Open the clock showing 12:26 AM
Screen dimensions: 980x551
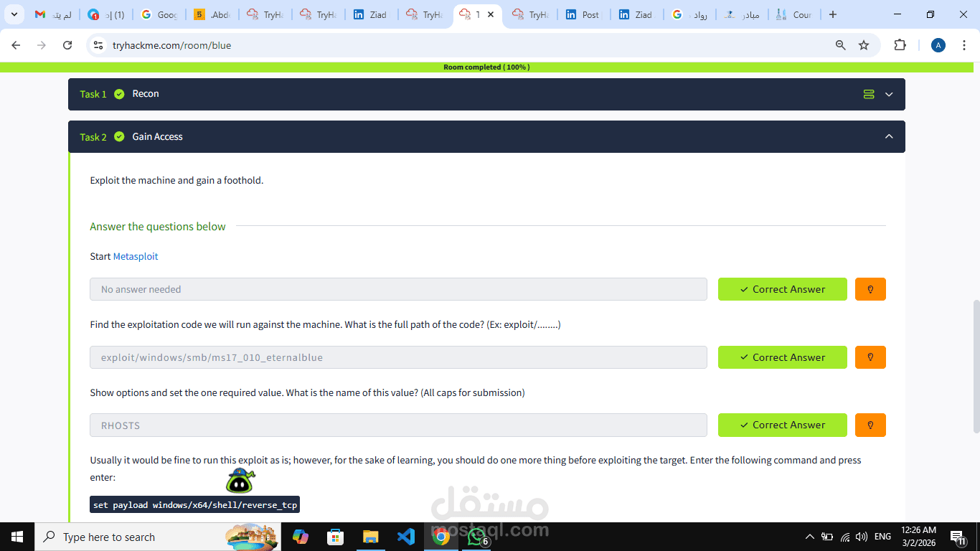click(x=920, y=537)
